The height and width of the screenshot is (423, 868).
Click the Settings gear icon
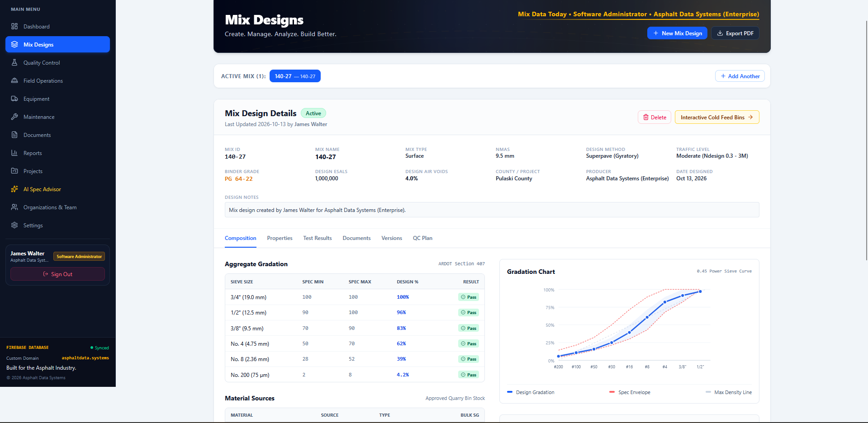(14, 225)
